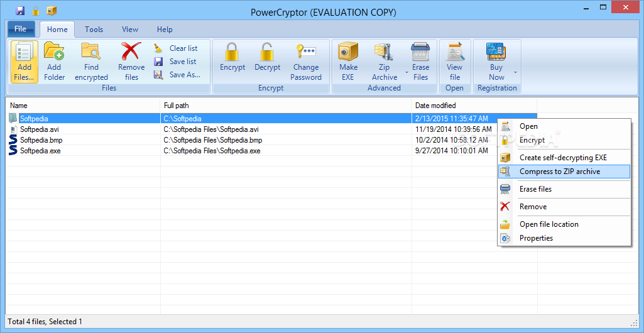Select the Softpedia.avi file row
The image size is (644, 333).
pyautogui.click(x=272, y=129)
